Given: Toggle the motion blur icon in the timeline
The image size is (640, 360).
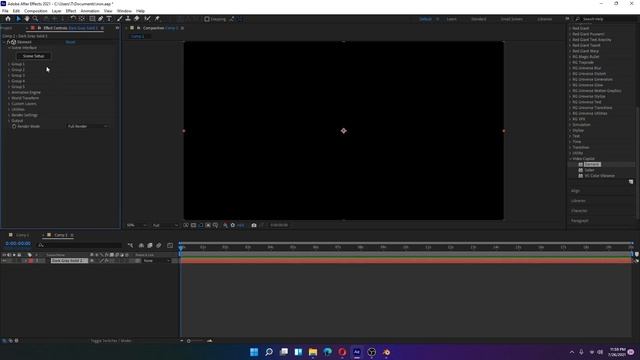Looking at the screenshot, I should 159,245.
